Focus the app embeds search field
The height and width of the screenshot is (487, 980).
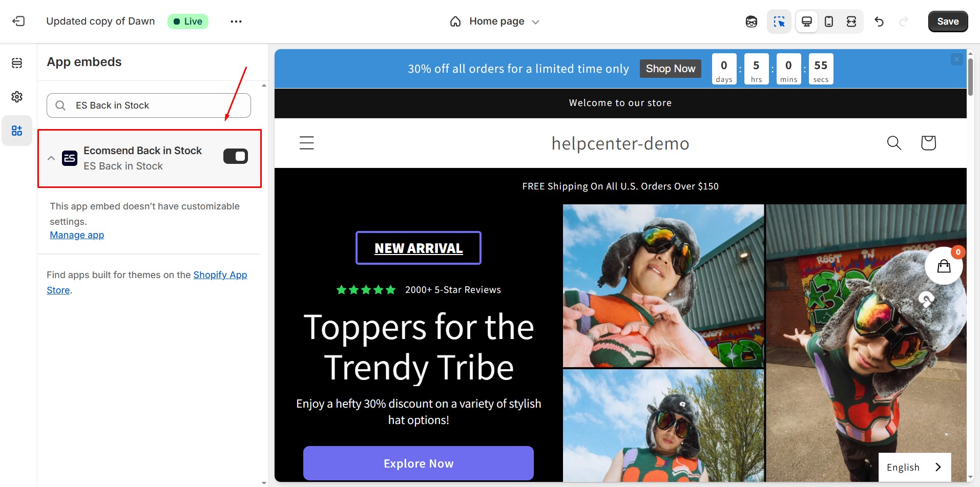[x=149, y=105]
